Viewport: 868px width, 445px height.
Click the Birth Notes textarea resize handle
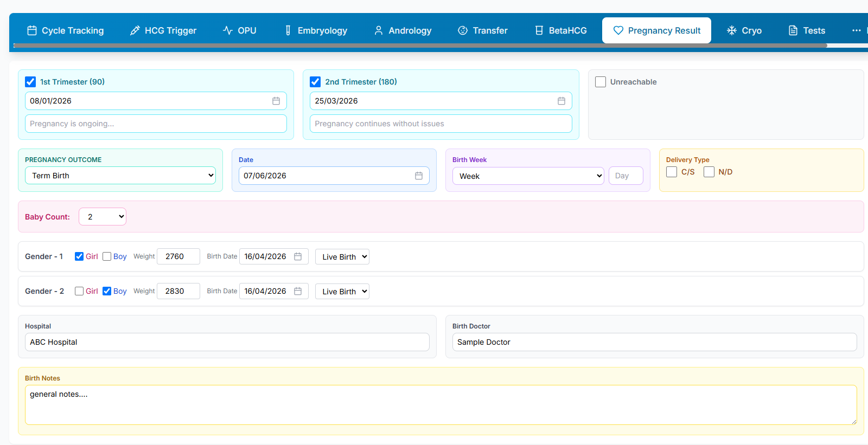tap(854, 422)
